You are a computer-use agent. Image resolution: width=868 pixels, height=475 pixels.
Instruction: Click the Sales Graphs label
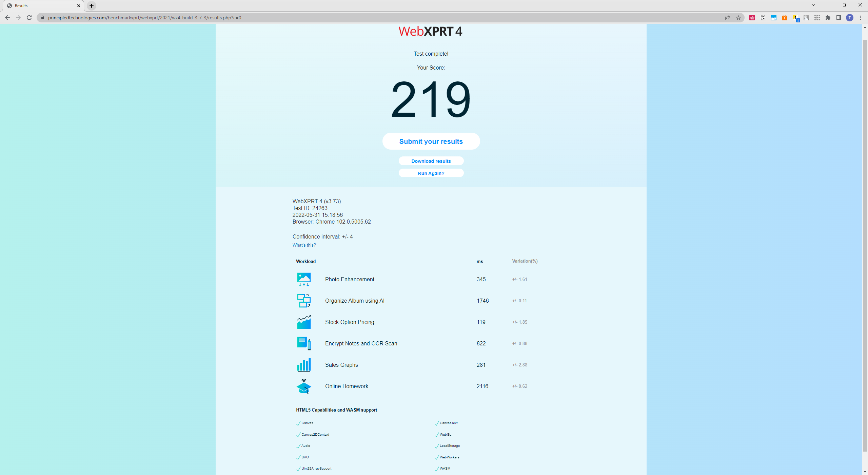pos(341,365)
